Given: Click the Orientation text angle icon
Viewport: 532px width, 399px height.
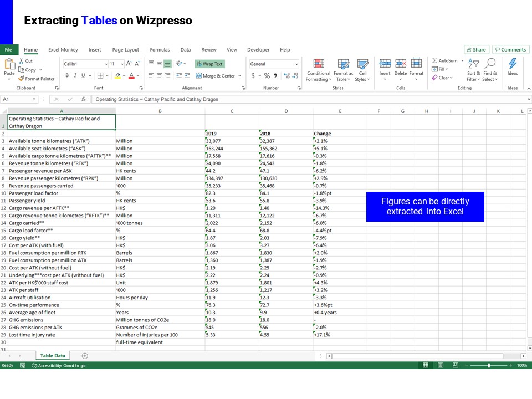Looking at the screenshot, I should [180, 64].
